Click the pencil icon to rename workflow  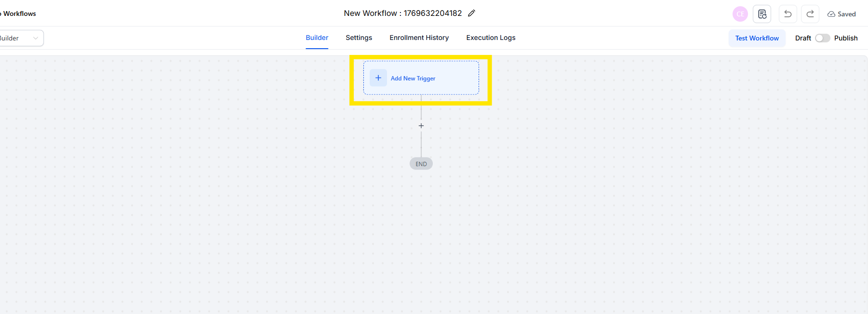pyautogui.click(x=471, y=13)
